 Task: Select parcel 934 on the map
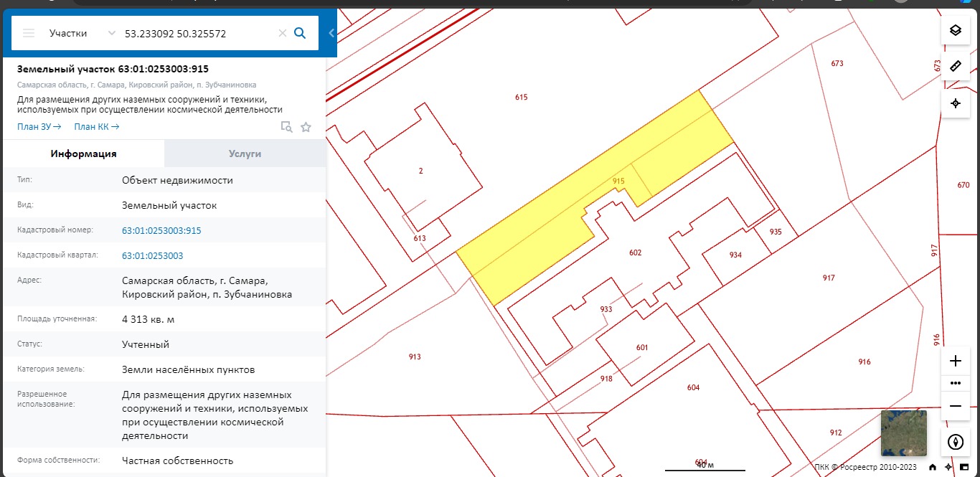735,255
